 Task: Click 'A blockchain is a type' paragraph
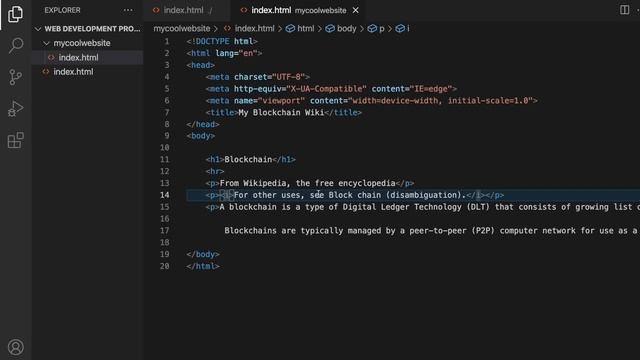422,207
